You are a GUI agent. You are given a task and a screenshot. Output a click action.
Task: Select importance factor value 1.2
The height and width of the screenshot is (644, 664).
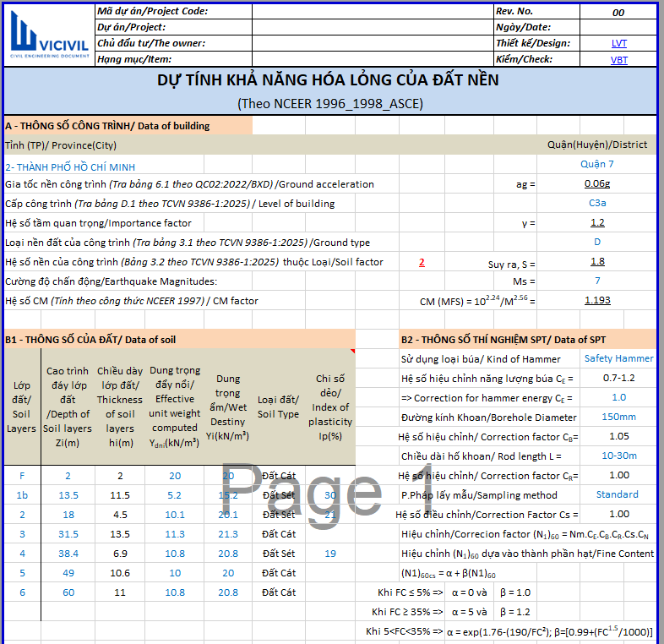[x=597, y=222]
